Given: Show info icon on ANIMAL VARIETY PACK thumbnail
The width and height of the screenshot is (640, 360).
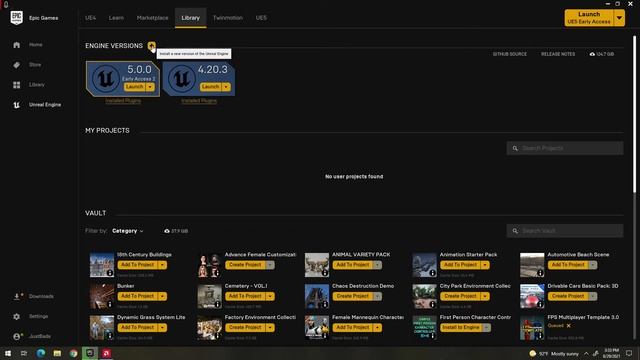Looking at the screenshot, I should pyautogui.click(x=325, y=273).
